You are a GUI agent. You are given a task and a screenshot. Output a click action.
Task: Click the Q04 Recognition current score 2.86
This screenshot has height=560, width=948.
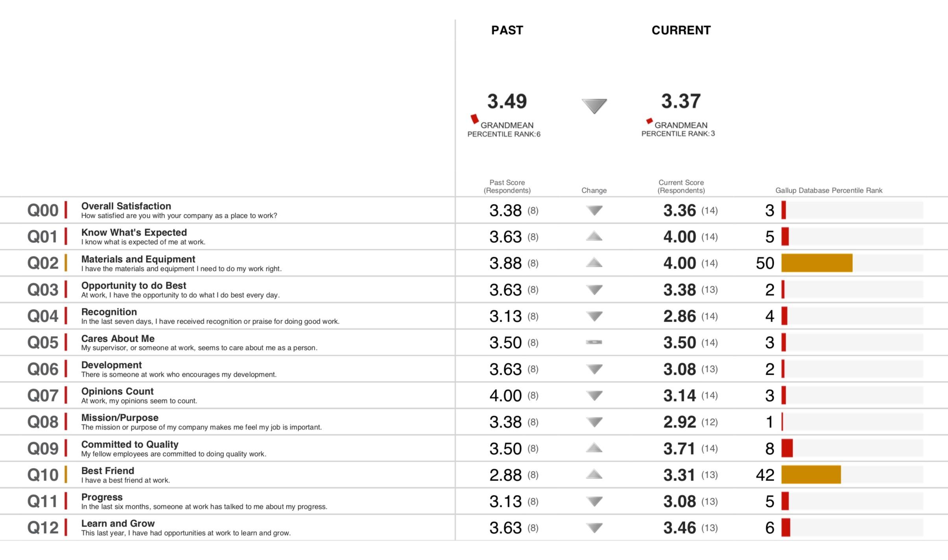pyautogui.click(x=679, y=316)
